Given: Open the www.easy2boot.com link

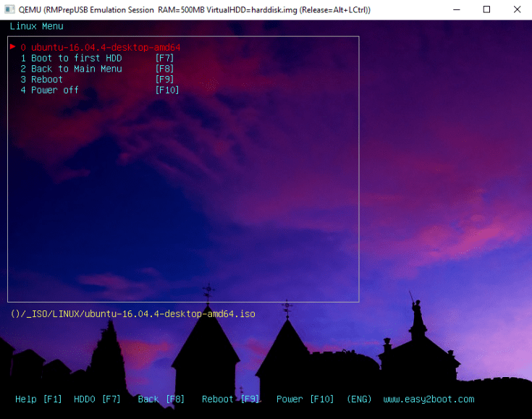Looking at the screenshot, I should pyautogui.click(x=428, y=399).
